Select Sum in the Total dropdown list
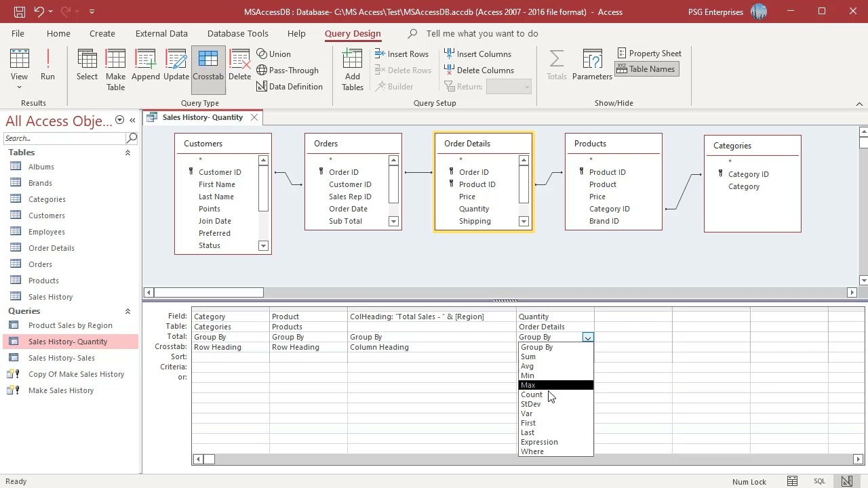 (555, 357)
